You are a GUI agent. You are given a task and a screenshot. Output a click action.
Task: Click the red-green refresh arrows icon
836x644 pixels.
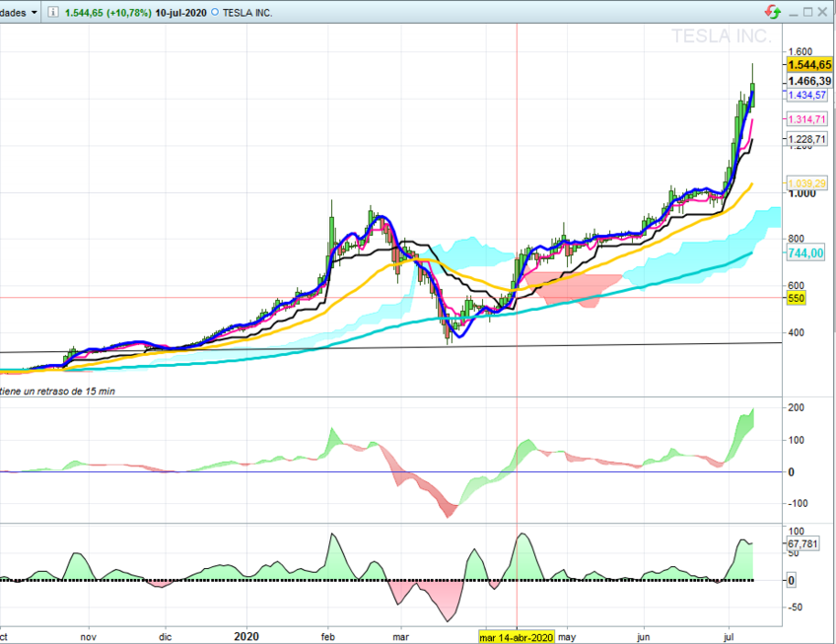[772, 12]
